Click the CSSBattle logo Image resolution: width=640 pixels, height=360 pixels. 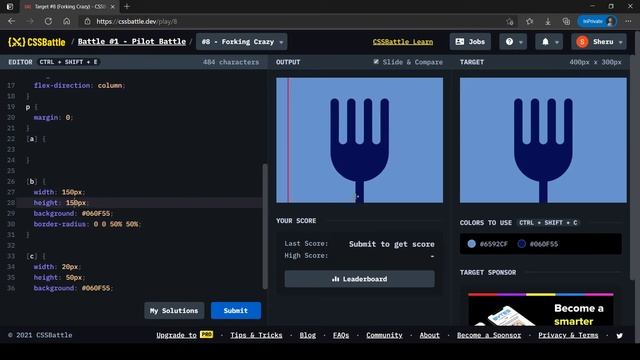pos(37,42)
